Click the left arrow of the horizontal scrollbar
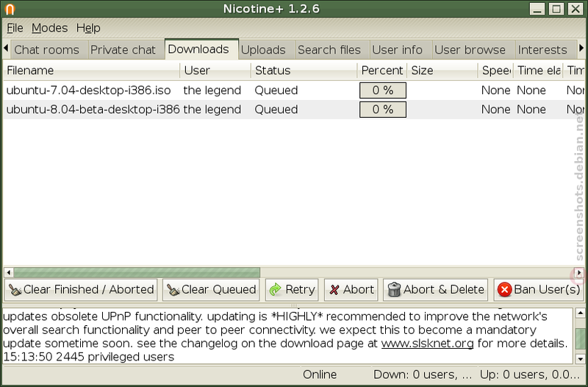The width and height of the screenshot is (588, 387). pyautogui.click(x=9, y=272)
